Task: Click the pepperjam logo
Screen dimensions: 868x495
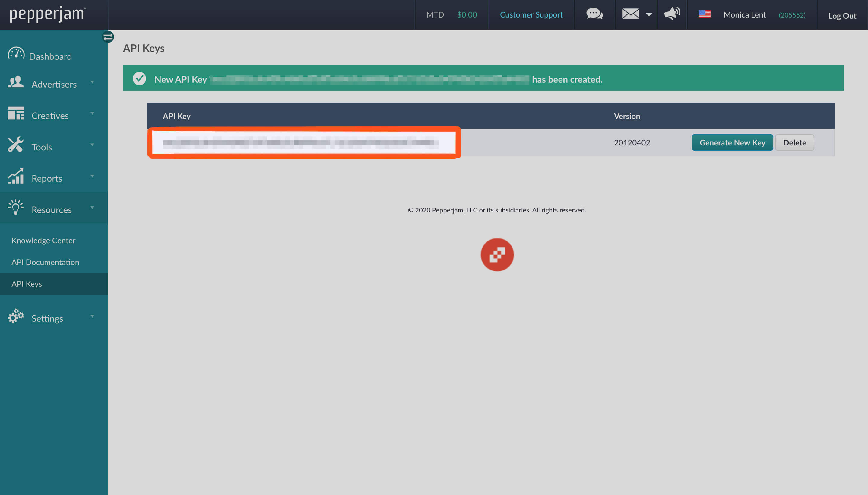Action: (48, 14)
